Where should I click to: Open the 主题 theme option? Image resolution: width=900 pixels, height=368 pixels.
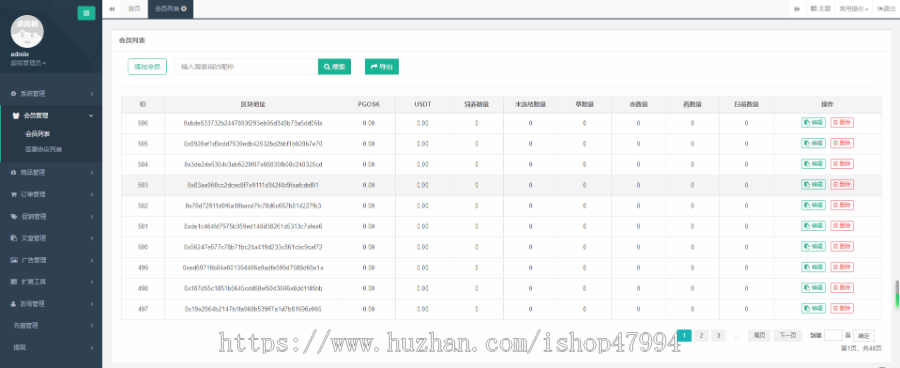point(820,9)
